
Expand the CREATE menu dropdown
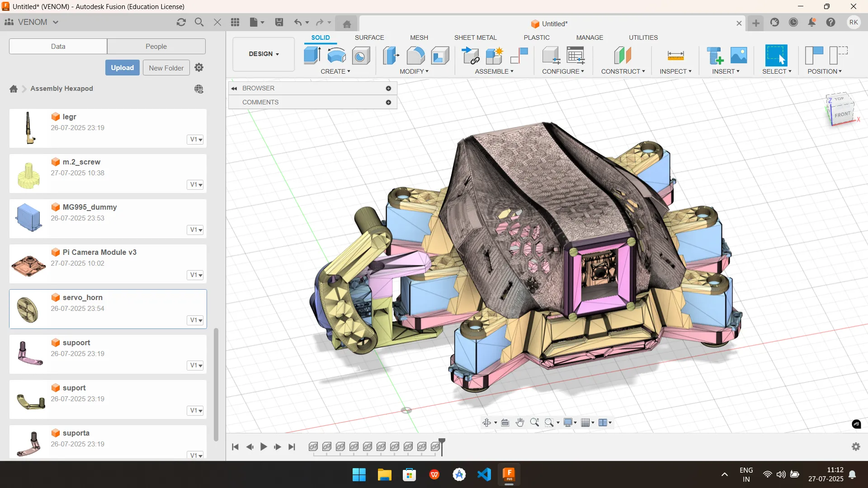pyautogui.click(x=335, y=71)
